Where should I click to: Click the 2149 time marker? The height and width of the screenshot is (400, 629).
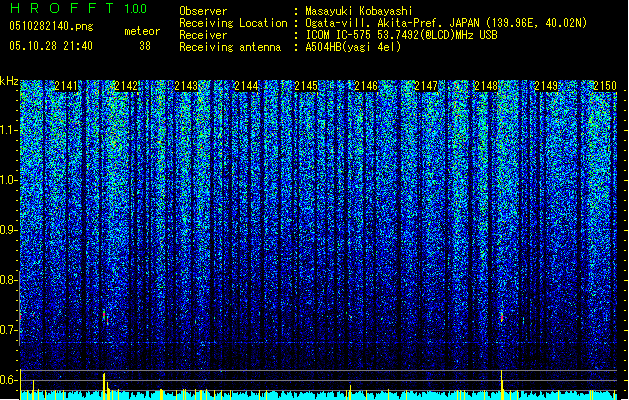(546, 86)
